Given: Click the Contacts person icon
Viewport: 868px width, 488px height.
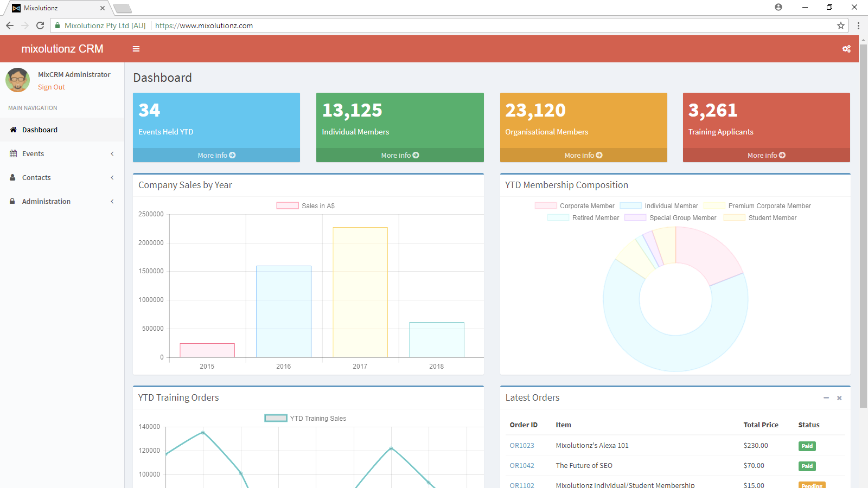Looking at the screenshot, I should [x=13, y=177].
